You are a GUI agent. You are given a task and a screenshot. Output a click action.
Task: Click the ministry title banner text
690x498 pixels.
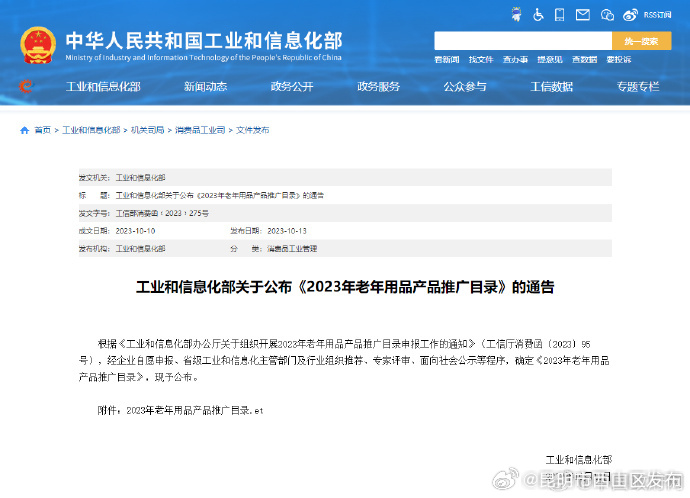coord(204,41)
